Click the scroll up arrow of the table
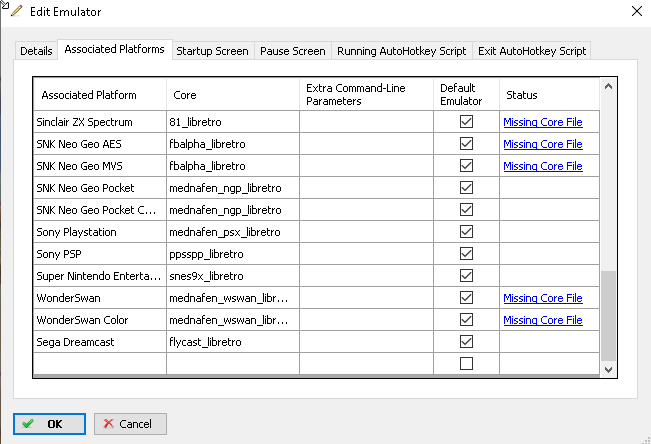The image size is (651, 444). [x=608, y=86]
